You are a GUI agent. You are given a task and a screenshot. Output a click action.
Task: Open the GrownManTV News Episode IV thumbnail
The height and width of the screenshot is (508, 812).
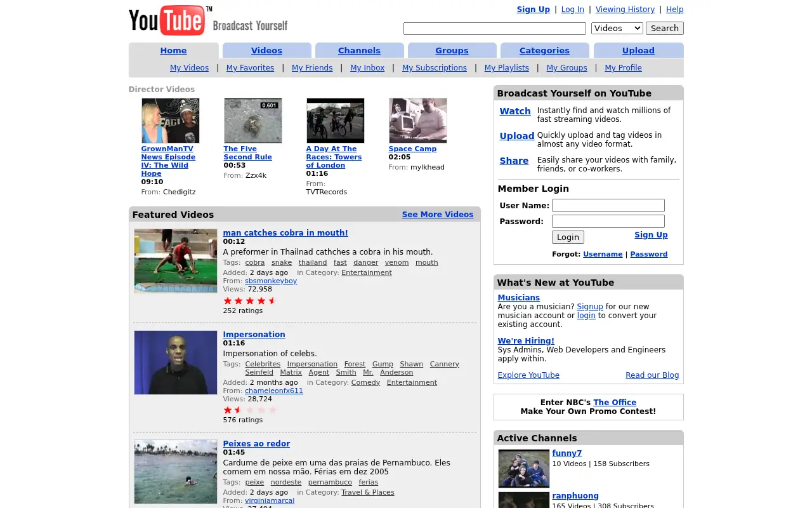[171, 121]
